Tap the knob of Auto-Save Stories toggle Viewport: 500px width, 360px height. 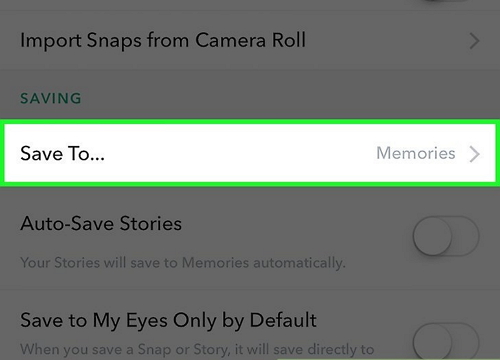(432, 236)
